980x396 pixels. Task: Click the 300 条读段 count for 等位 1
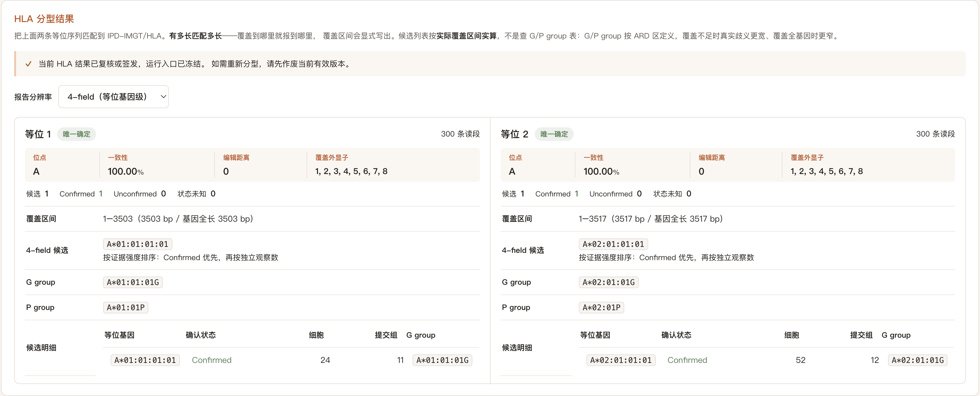coord(460,134)
